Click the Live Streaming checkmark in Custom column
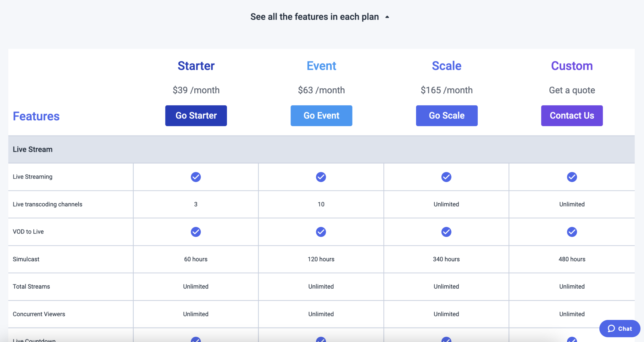 (x=571, y=177)
